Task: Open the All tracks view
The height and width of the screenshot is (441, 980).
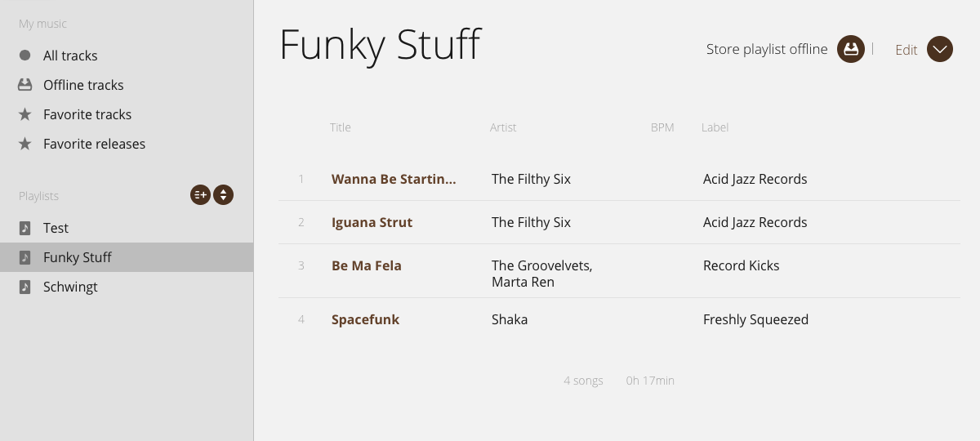Action: (x=70, y=56)
